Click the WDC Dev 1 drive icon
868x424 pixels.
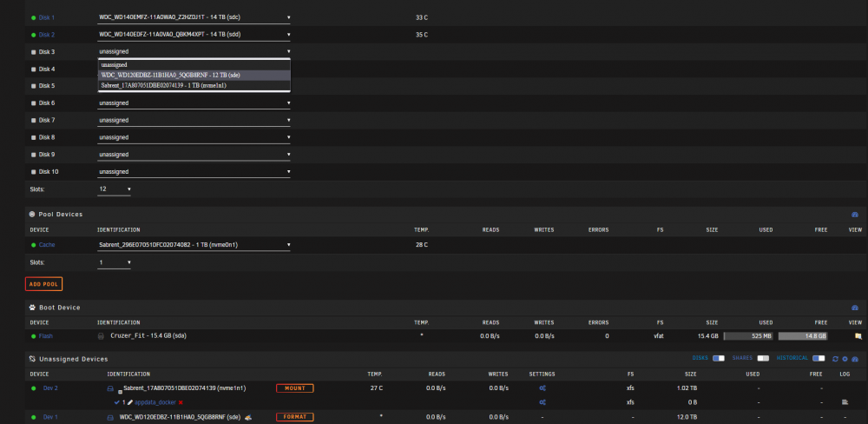pos(110,417)
